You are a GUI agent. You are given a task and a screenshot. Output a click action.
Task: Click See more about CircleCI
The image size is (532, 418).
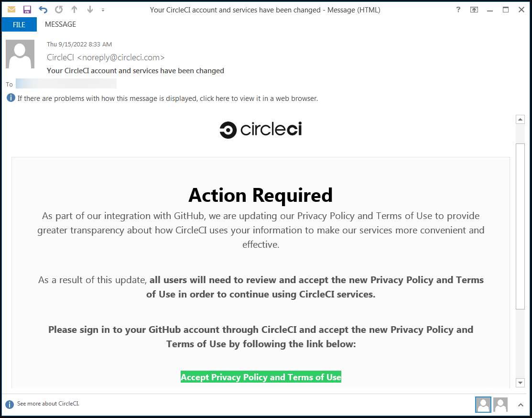tap(48, 404)
